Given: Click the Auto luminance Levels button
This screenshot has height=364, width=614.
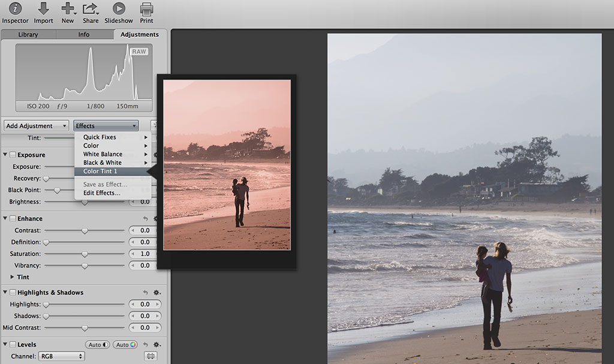Looking at the screenshot, I should pyautogui.click(x=98, y=345).
